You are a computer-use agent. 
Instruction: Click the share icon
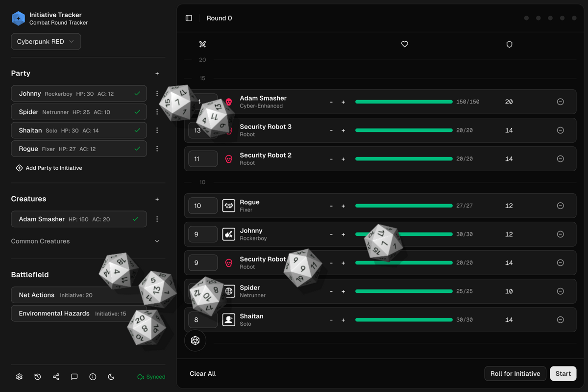[x=56, y=377]
